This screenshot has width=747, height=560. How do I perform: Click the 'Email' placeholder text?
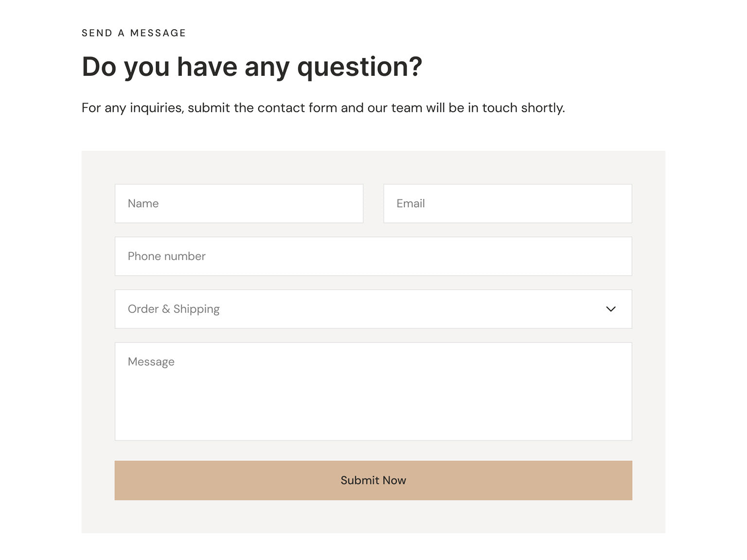pyautogui.click(x=410, y=204)
